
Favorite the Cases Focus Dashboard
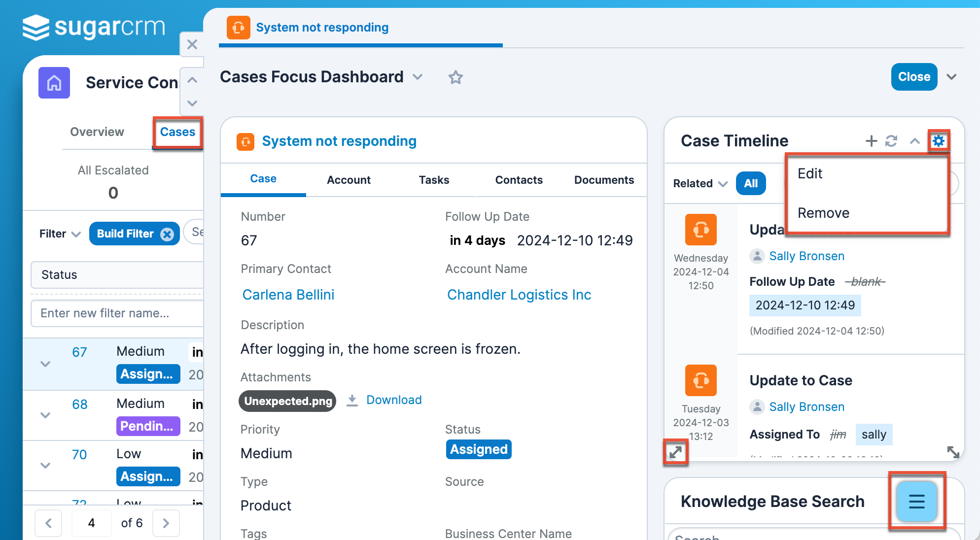[455, 77]
